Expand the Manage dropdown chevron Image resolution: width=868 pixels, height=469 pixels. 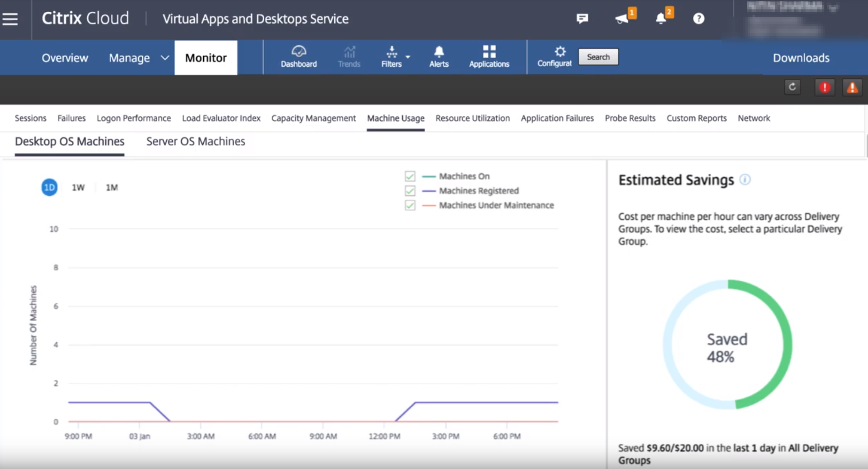pyautogui.click(x=165, y=58)
